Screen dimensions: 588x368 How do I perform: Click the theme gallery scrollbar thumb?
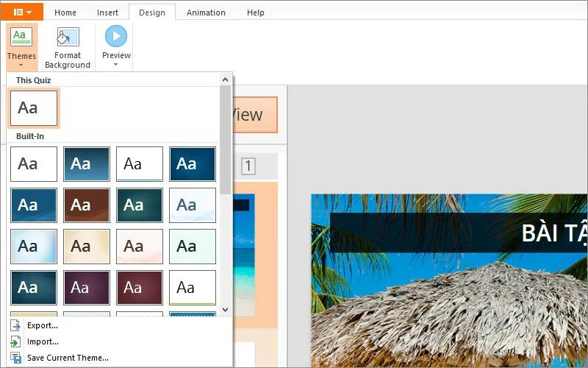pos(225,140)
